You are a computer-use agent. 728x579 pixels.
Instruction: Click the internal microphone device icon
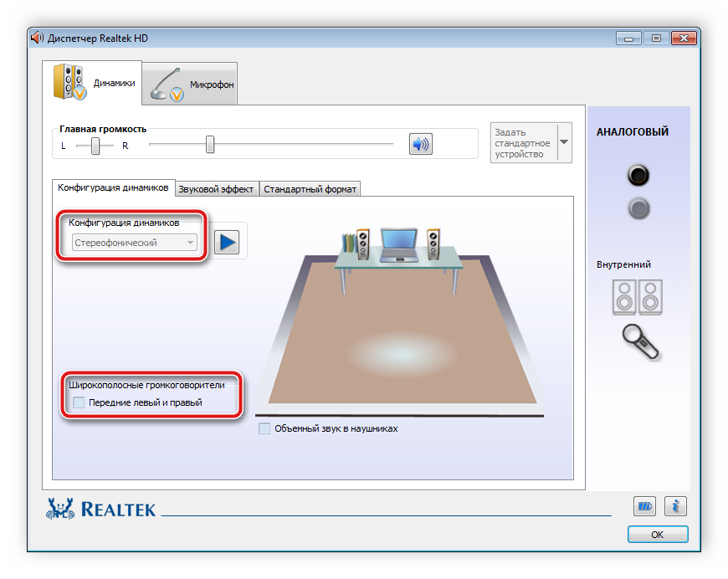coord(640,341)
